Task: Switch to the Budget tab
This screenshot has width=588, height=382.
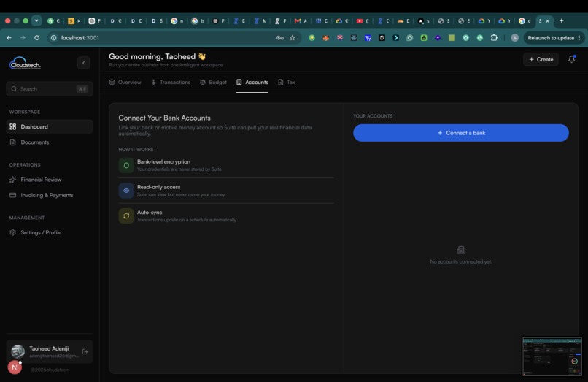Action: [x=213, y=83]
